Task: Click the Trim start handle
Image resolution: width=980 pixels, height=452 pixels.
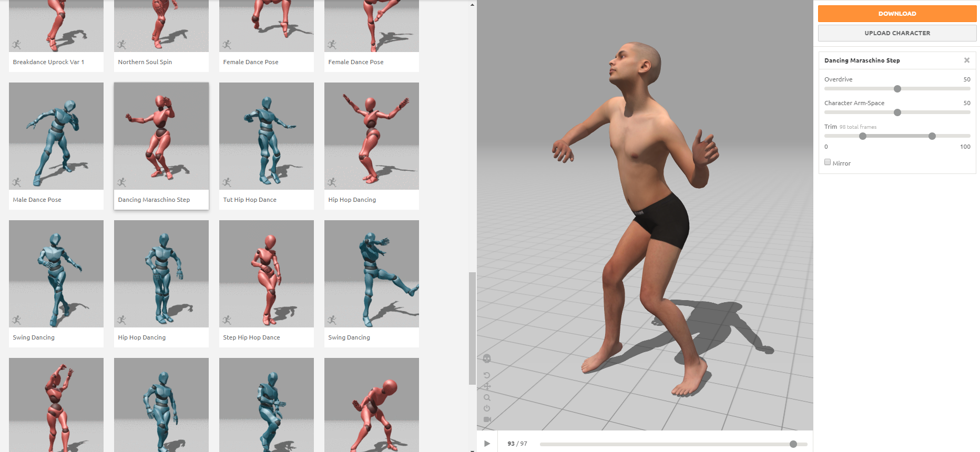Action: coord(863,136)
